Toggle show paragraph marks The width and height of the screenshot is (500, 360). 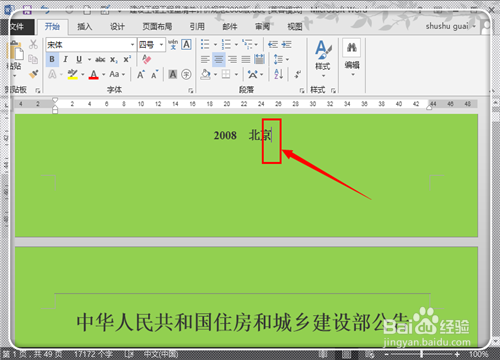pyautogui.click(x=298, y=74)
